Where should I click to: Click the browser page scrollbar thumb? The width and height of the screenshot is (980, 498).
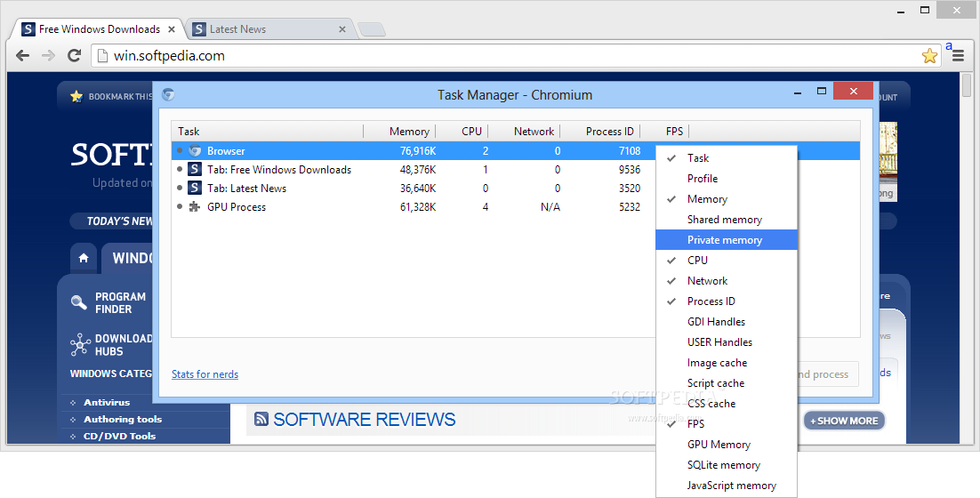[x=967, y=85]
